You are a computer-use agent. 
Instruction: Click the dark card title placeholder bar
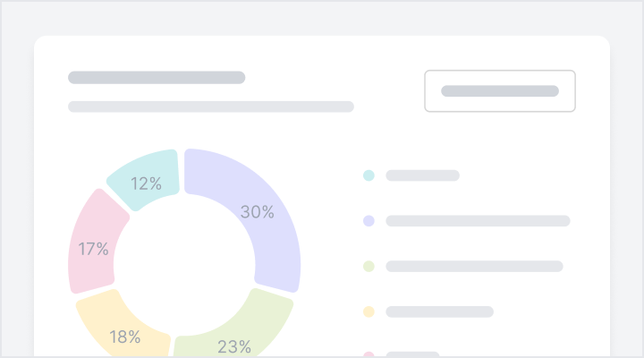click(157, 78)
